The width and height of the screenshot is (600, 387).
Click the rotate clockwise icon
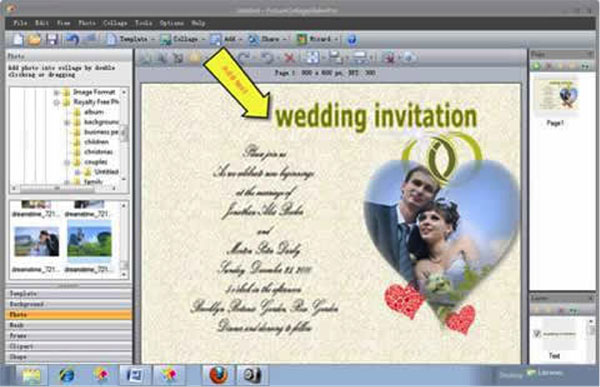pyautogui.click(x=244, y=58)
